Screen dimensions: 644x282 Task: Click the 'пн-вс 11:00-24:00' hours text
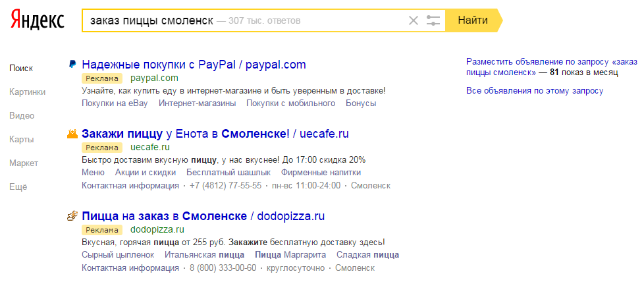pyautogui.click(x=305, y=185)
